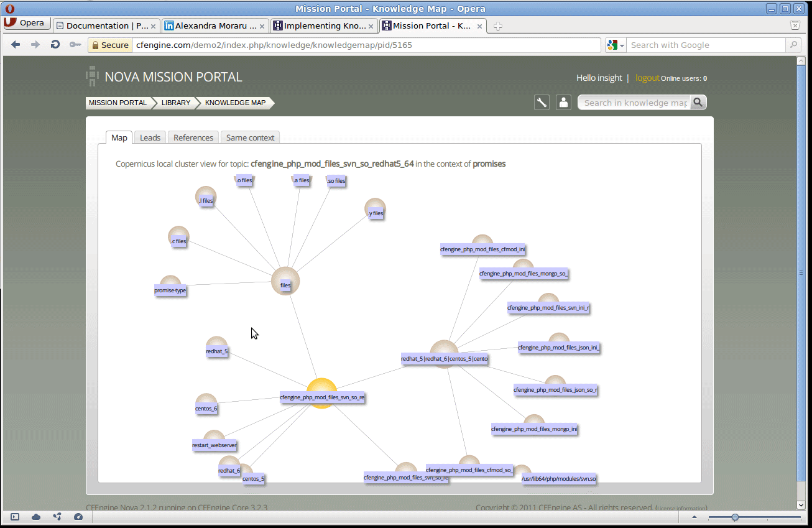Go to MISSION PORTAL breadcrumb
This screenshot has width=812, height=528.
(x=118, y=103)
